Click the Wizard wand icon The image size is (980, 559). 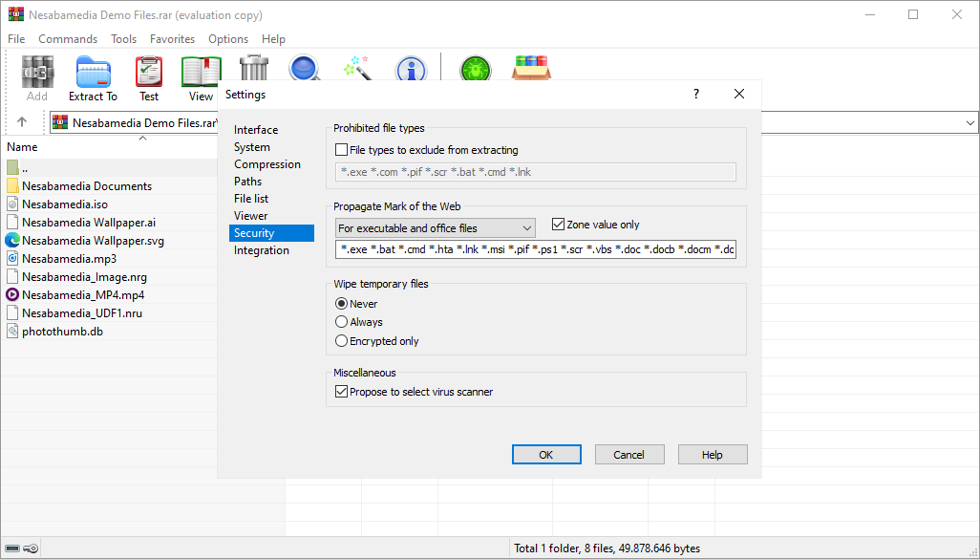coord(357,69)
